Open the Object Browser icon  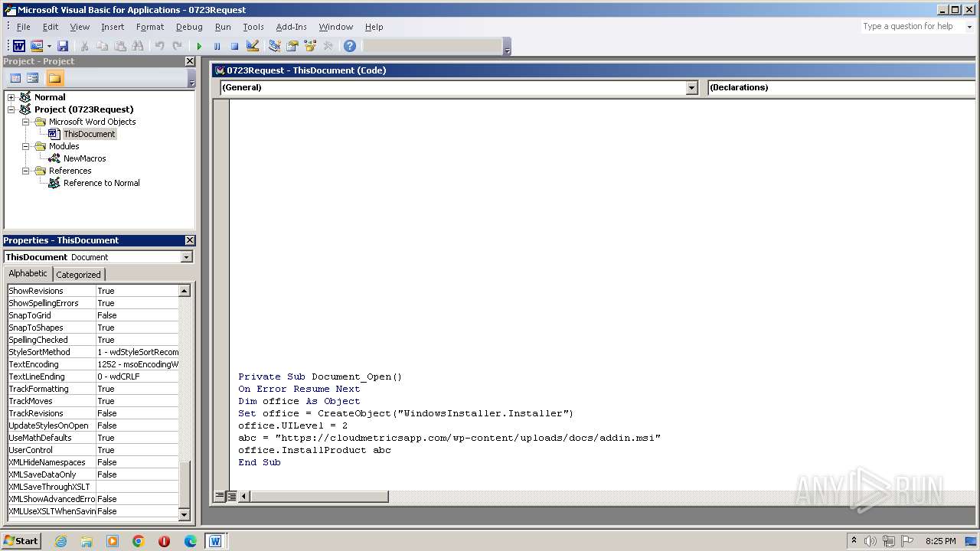[310, 46]
